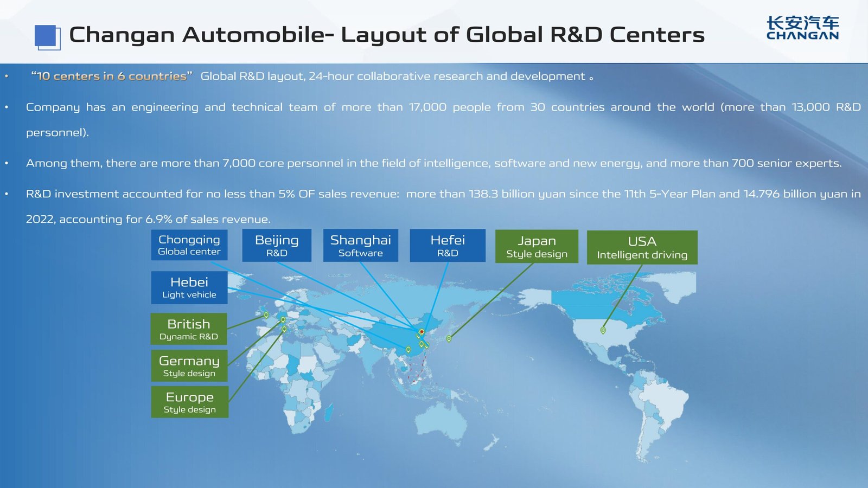Click the Europe Style design box

[x=189, y=401]
